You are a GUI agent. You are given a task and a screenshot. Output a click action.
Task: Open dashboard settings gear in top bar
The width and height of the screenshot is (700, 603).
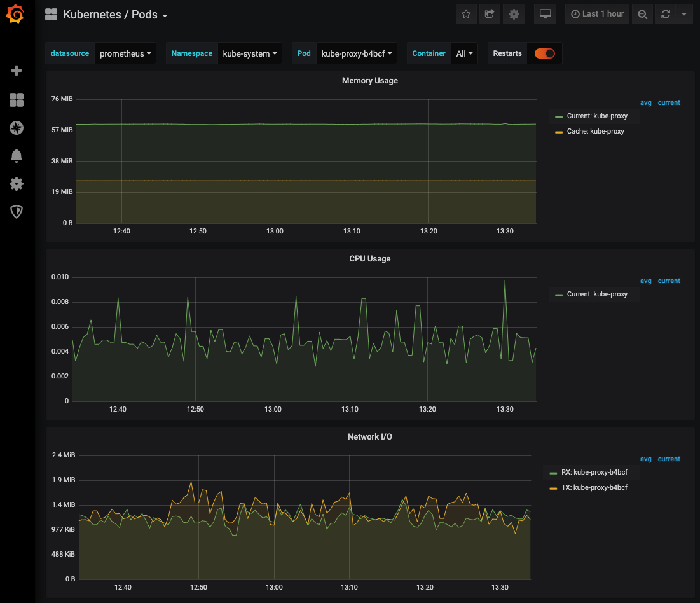click(514, 14)
